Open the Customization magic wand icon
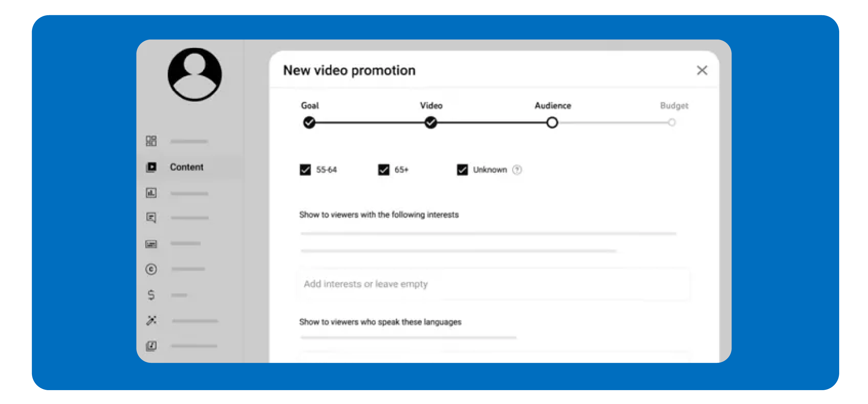The height and width of the screenshot is (404, 868). click(x=151, y=320)
